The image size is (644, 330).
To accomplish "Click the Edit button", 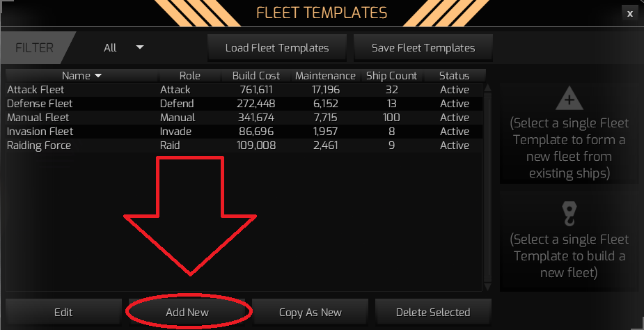I will [x=63, y=312].
